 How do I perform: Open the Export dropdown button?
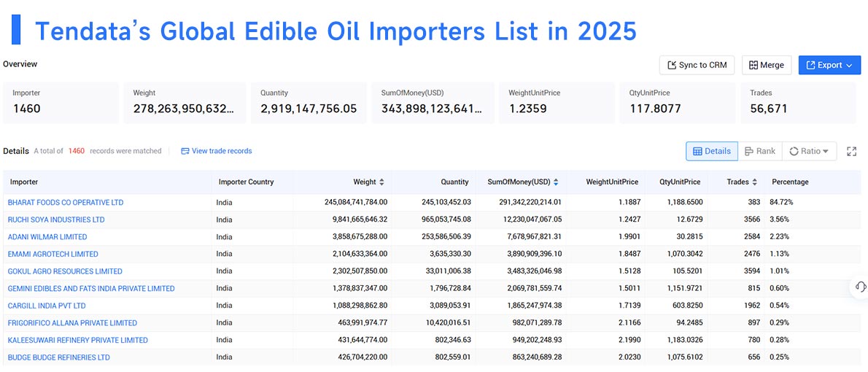[x=829, y=65]
